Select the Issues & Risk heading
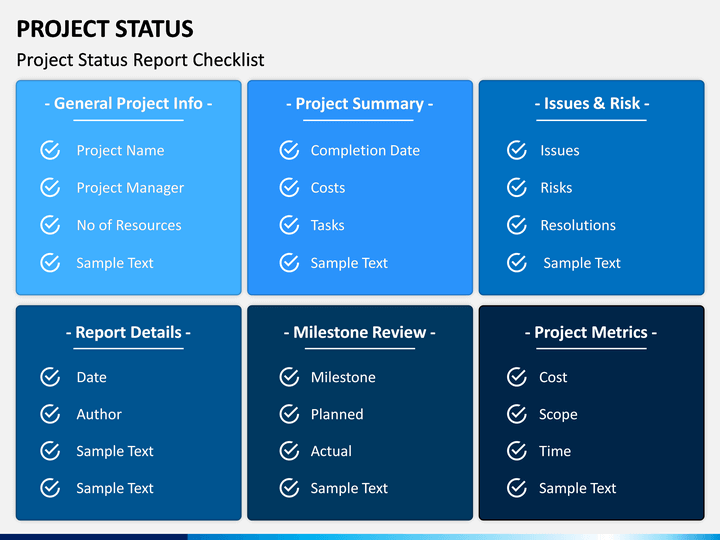This screenshot has width=720, height=540. click(x=592, y=104)
